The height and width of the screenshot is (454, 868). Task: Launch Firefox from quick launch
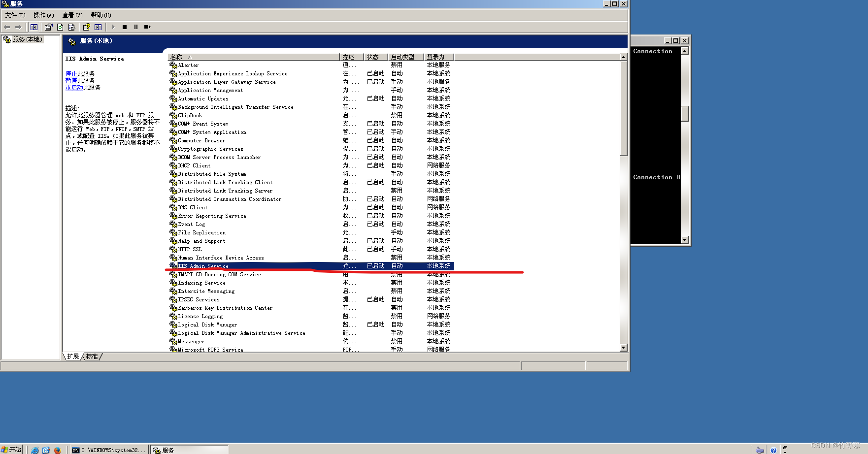click(x=57, y=450)
